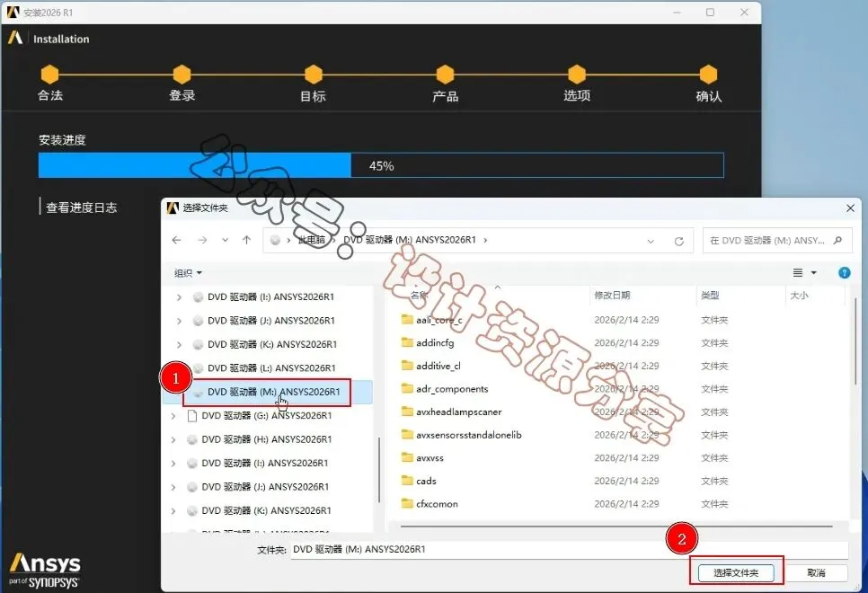Open the view options dropdown arrow
Image resolution: width=868 pixels, height=593 pixels.
(x=814, y=272)
